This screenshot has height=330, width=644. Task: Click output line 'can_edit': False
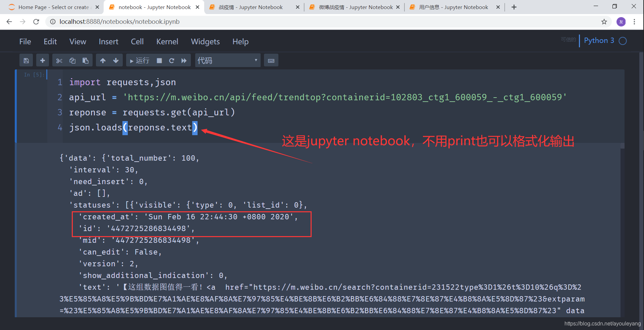pos(120,252)
